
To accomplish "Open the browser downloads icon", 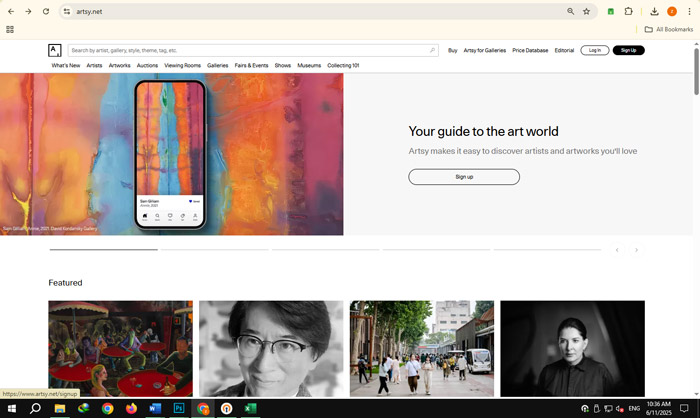I will pyautogui.click(x=654, y=11).
